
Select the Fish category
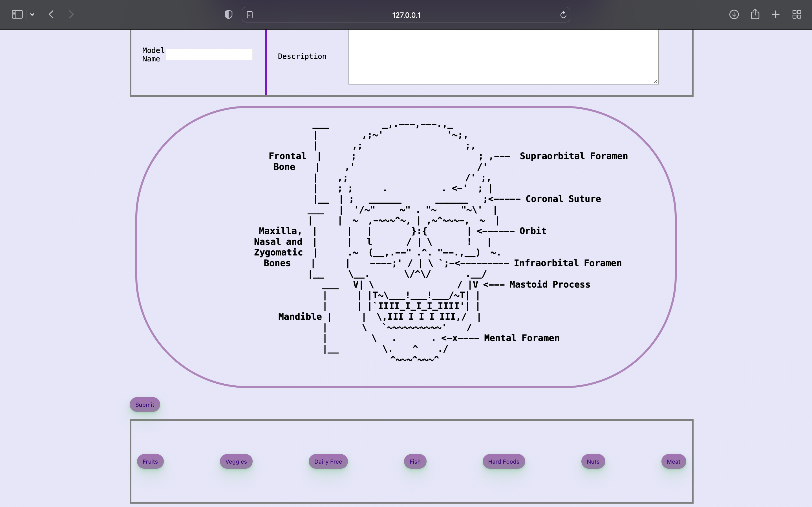click(x=415, y=461)
